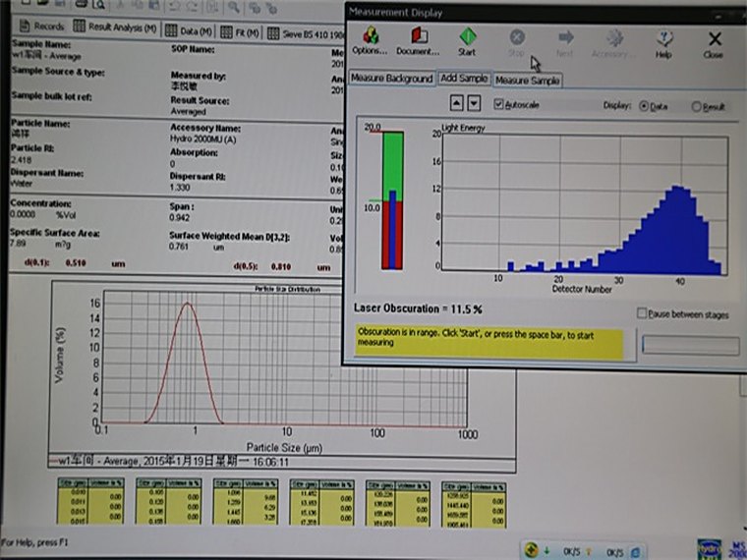The height and width of the screenshot is (560, 747).
Task: Click the yellow obscuration in range message
Action: coord(489,342)
